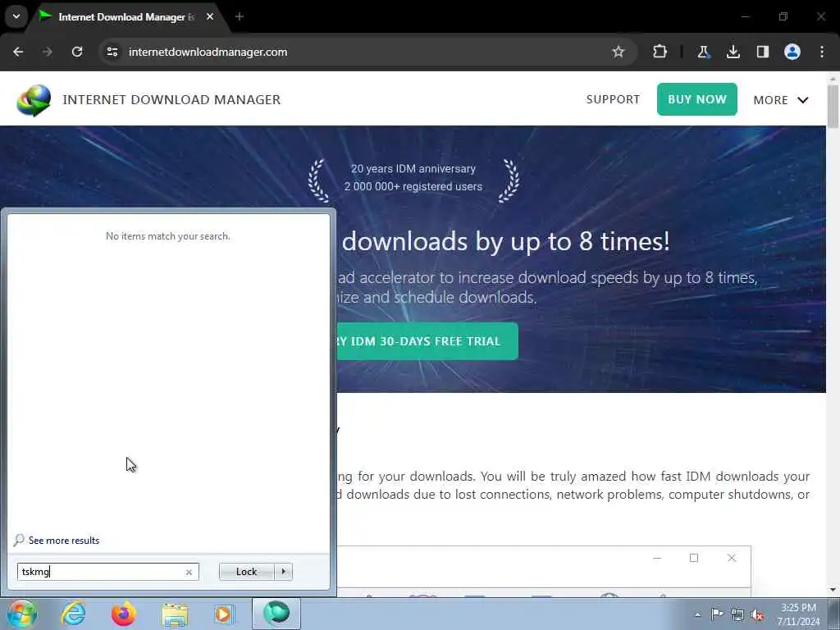This screenshot has height=630, width=840.
Task: Click the Windows Start orb
Action: [22, 614]
